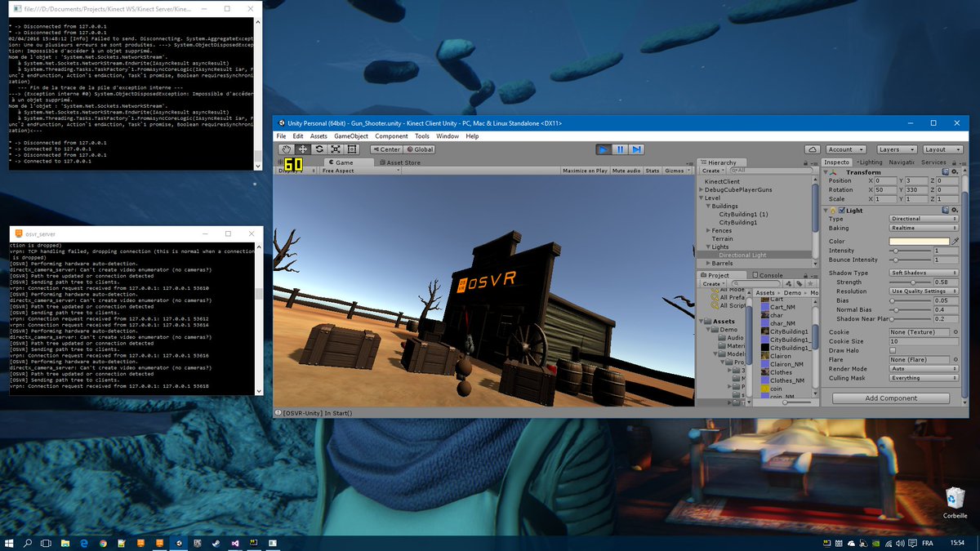Open the Layout dropdown in Unity toolbar

(x=944, y=149)
